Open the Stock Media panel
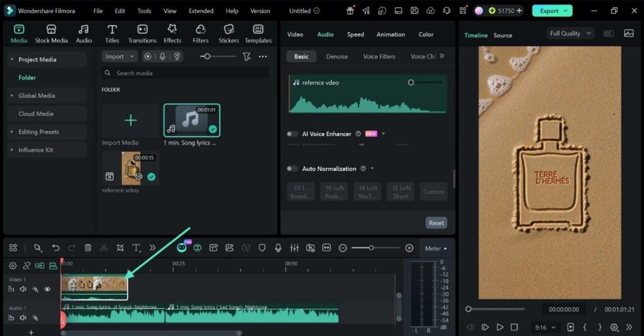The width and height of the screenshot is (644, 336). (x=52, y=34)
